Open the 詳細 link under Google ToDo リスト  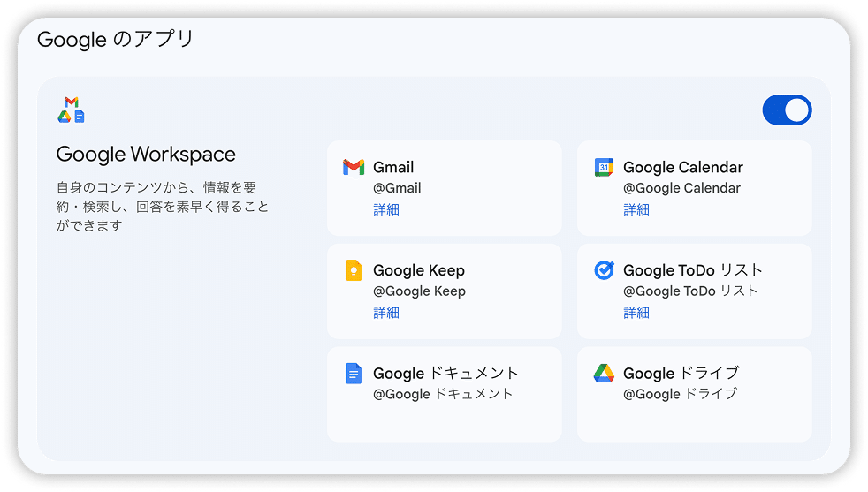[636, 313]
